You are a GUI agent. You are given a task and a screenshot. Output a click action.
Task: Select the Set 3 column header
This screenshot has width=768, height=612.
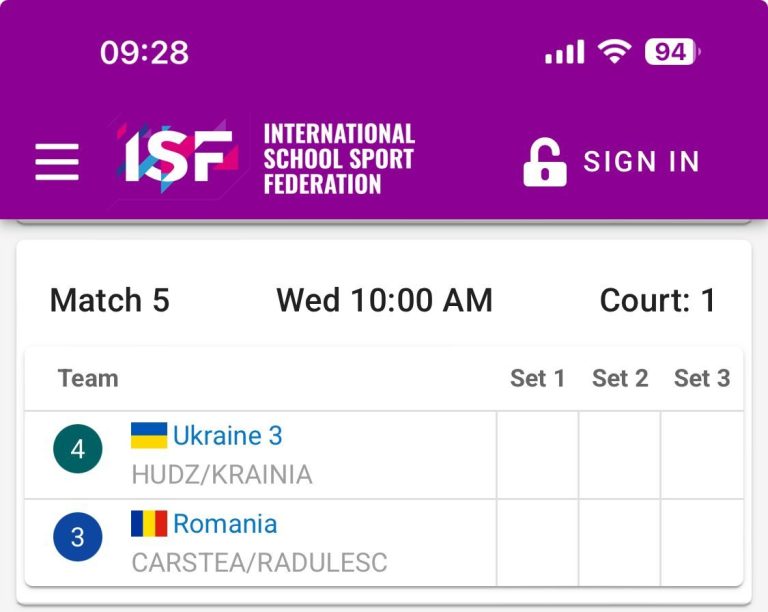[x=702, y=378]
